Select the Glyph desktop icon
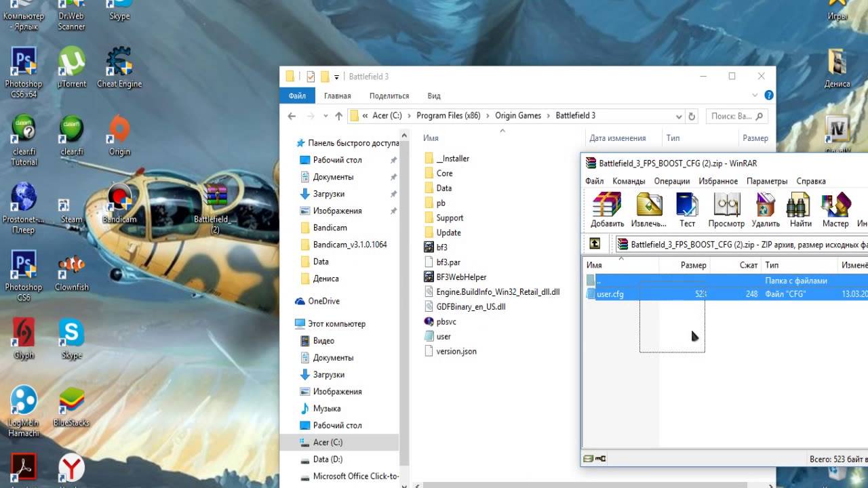Image resolution: width=868 pixels, height=488 pixels. 24,339
